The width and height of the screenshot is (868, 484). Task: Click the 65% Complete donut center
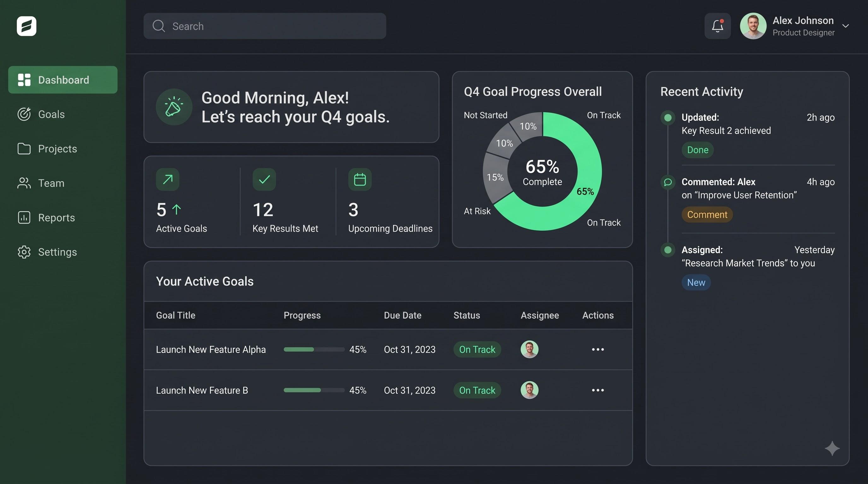[542, 172]
